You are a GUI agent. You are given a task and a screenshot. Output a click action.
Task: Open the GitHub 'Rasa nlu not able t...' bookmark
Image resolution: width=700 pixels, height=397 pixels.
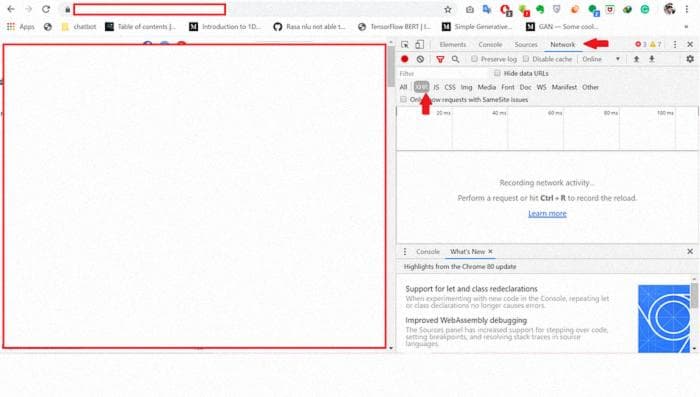point(309,27)
